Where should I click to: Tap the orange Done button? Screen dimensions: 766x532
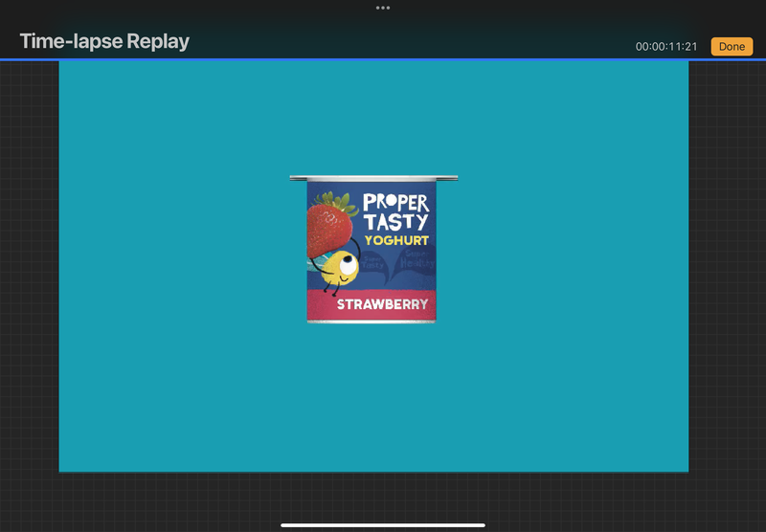point(732,47)
